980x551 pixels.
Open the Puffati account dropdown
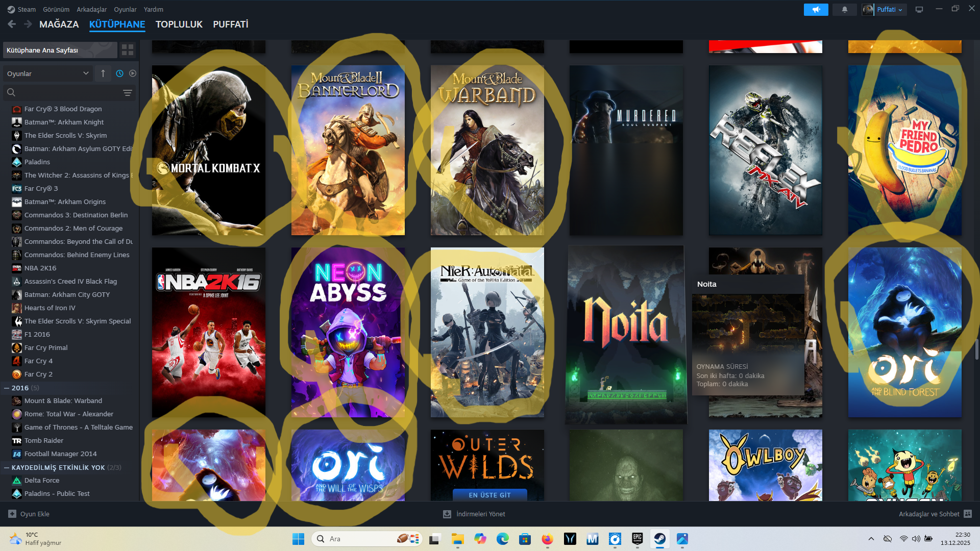pos(890,10)
